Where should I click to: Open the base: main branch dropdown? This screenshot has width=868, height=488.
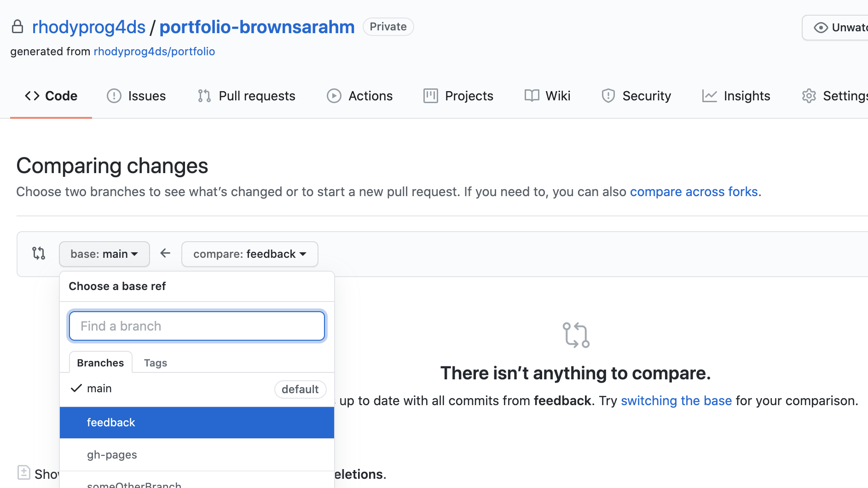[x=104, y=254]
